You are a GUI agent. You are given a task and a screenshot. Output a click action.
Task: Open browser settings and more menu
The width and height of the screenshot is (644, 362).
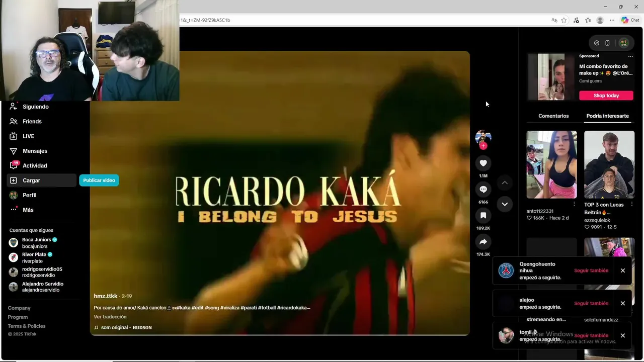tap(612, 20)
